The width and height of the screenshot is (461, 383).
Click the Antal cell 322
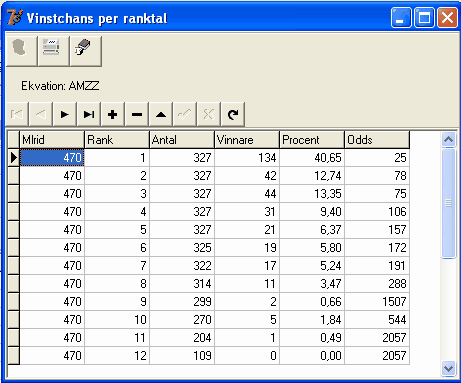tap(182, 265)
